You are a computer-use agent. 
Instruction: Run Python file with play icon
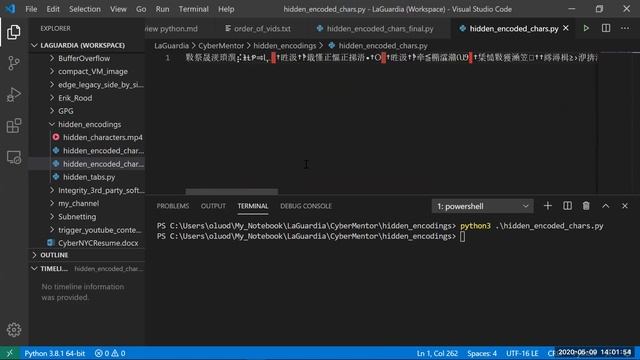click(x=586, y=28)
